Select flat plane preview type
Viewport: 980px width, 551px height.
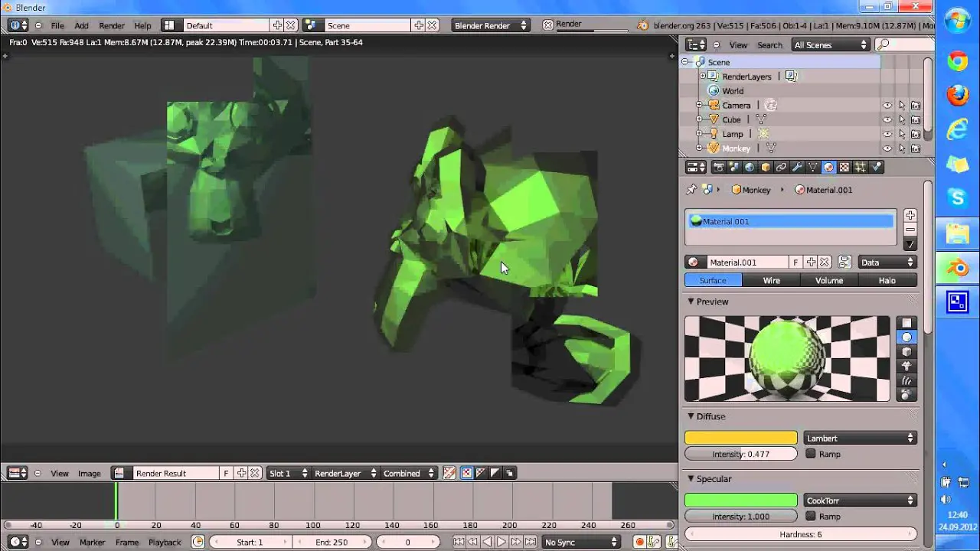tap(906, 323)
